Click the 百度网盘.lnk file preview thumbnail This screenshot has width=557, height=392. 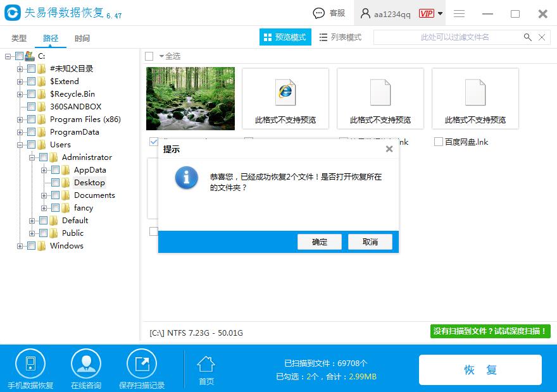coord(475,99)
